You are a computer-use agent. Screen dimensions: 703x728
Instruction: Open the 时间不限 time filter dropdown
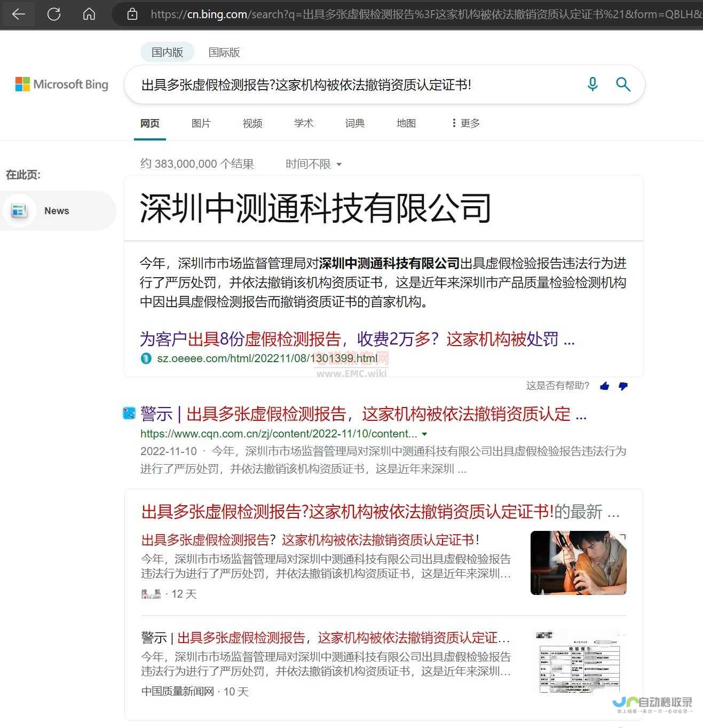tap(313, 164)
